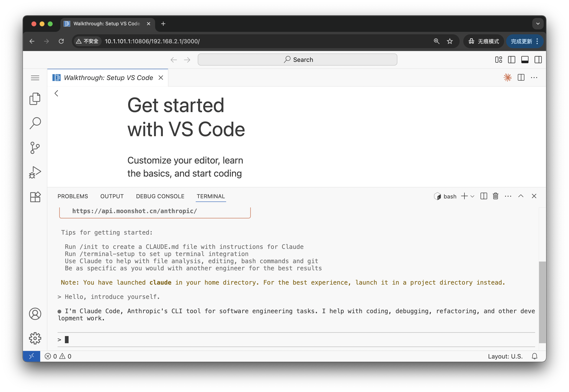
Task: Switch to the PROBLEMS panel tab
Action: [73, 196]
